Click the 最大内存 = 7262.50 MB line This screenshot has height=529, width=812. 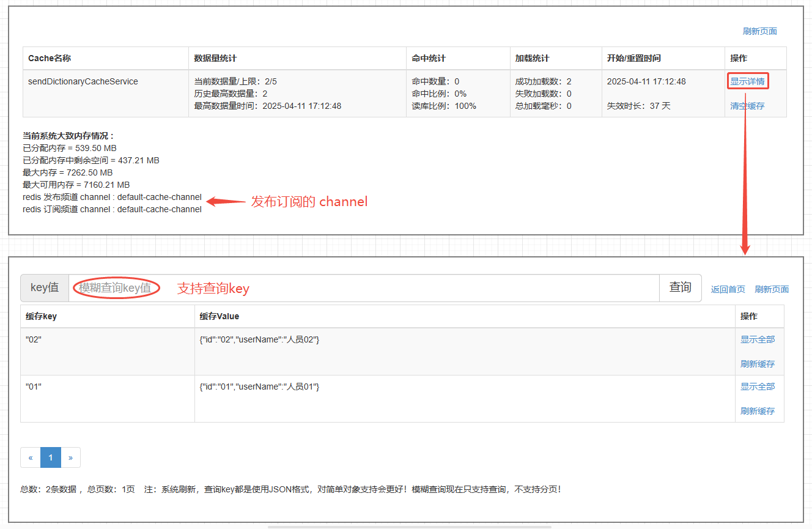coord(68,172)
